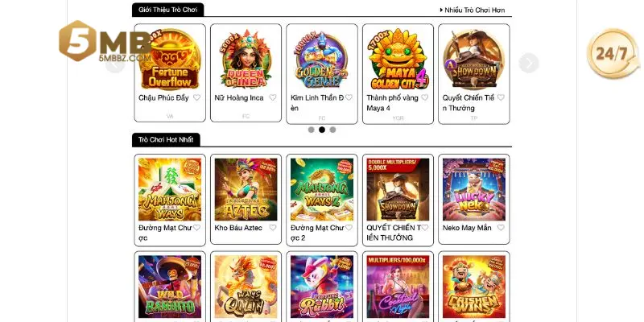Expand Nhiều Trò Chơi Hơn arrow link
Image resolution: width=644 pixels, height=322 pixels.
473,10
